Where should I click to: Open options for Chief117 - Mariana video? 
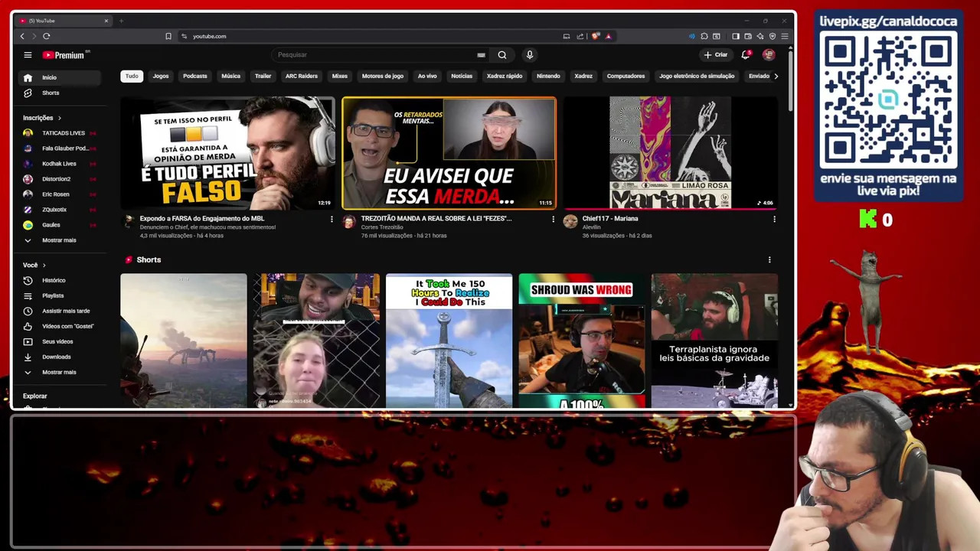pos(774,219)
